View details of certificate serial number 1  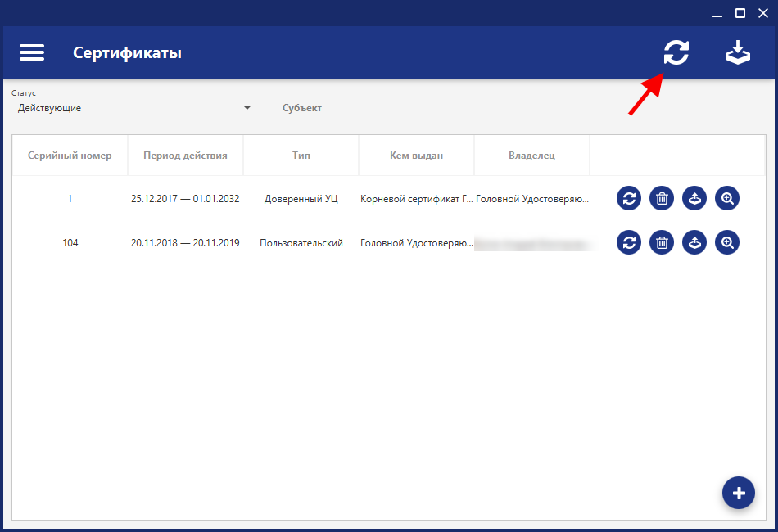(x=727, y=198)
